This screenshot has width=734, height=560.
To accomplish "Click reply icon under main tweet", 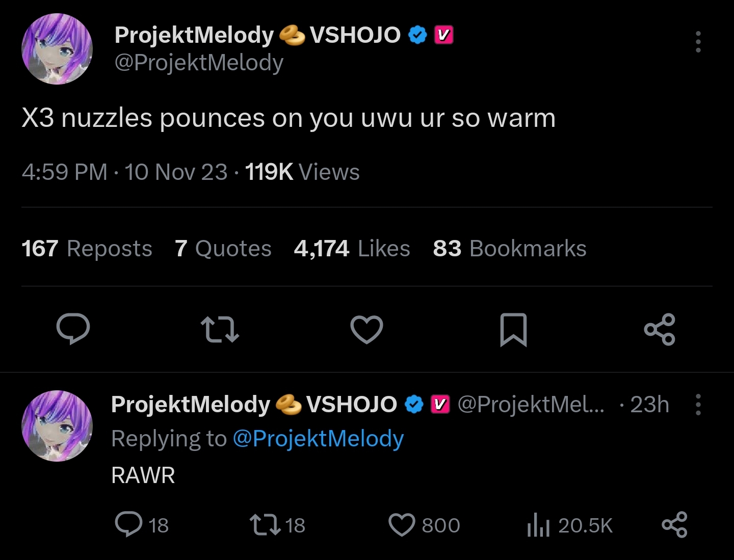I will point(73,329).
